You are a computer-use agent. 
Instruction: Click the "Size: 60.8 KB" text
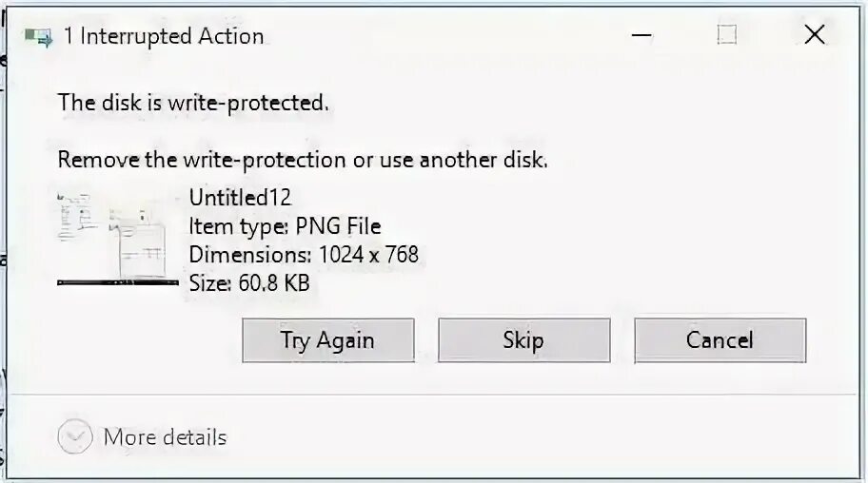[x=248, y=283]
